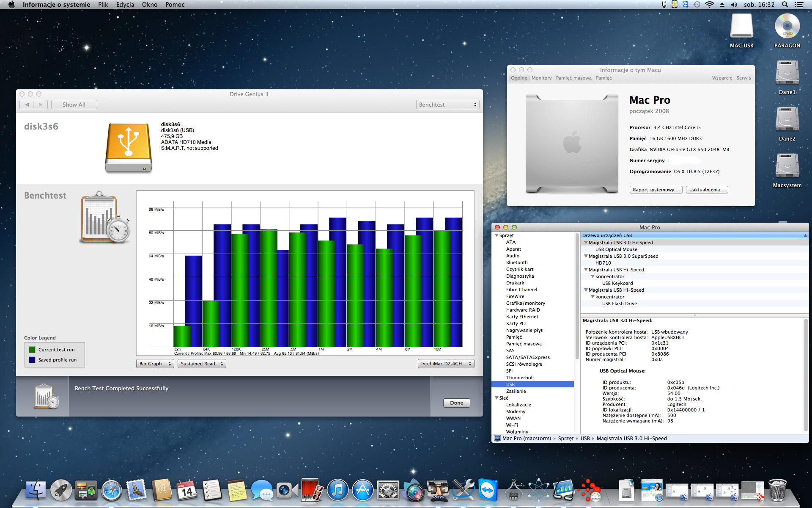Collapse the Sprzęt tree section
The height and width of the screenshot is (508, 812).
pyautogui.click(x=497, y=235)
